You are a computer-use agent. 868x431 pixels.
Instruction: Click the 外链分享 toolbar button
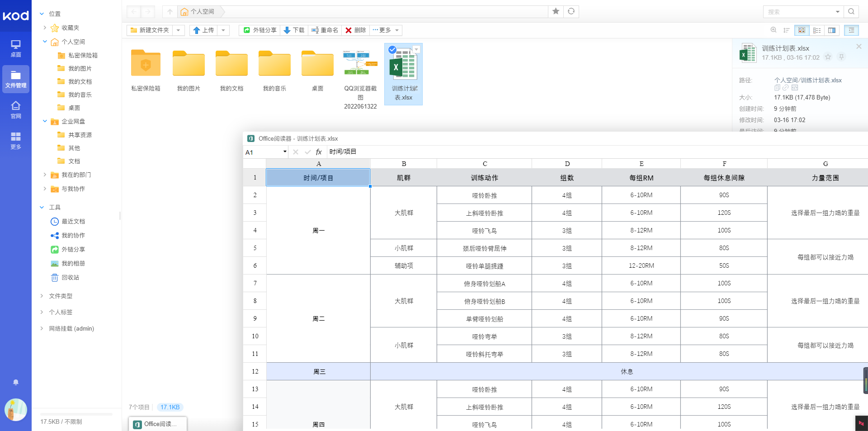point(260,30)
